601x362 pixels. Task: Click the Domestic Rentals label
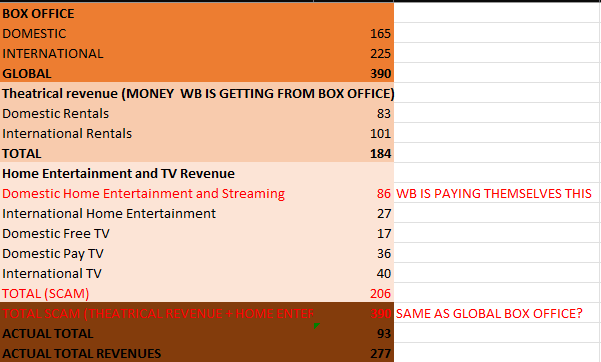click(x=56, y=114)
